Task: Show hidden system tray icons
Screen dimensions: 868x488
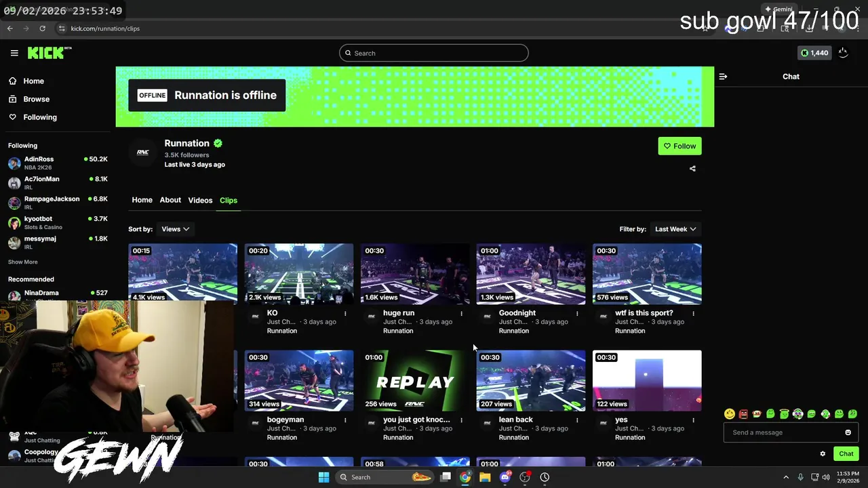Action: tap(786, 477)
